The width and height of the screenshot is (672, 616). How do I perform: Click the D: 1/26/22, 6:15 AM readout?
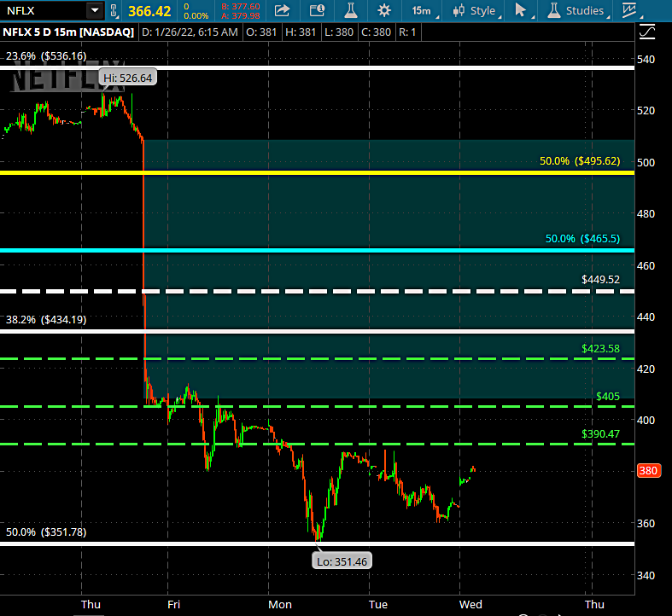190,32
